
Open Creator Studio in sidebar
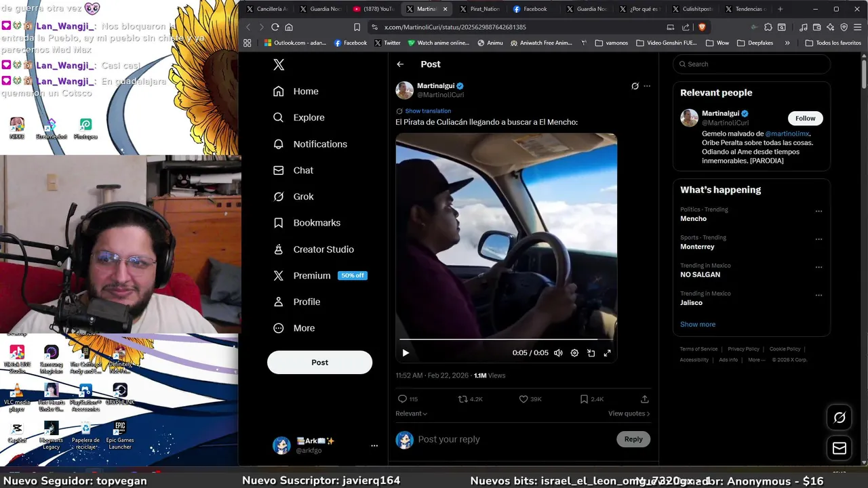tap(313, 249)
